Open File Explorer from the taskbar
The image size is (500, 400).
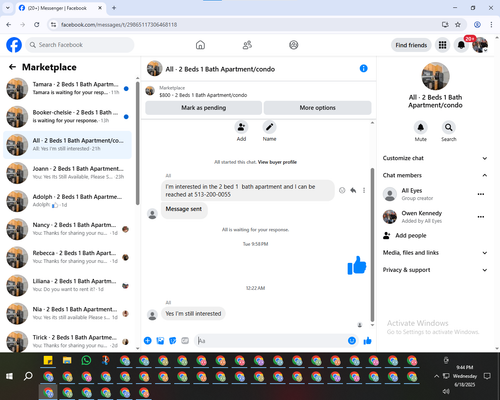pos(67,360)
